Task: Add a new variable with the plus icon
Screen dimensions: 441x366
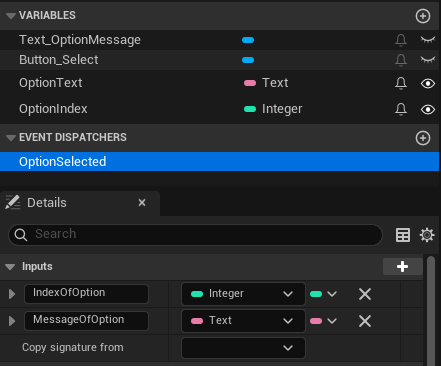Action: click(423, 16)
